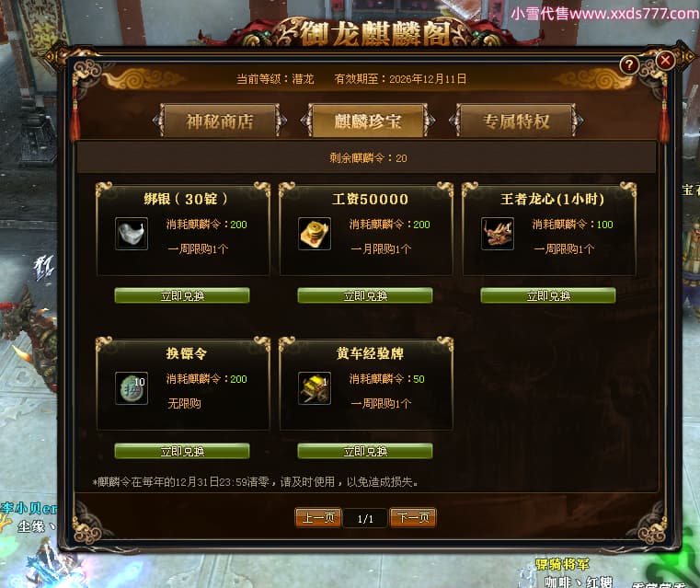
Task: Go to previous page with 上一页
Action: point(318,518)
